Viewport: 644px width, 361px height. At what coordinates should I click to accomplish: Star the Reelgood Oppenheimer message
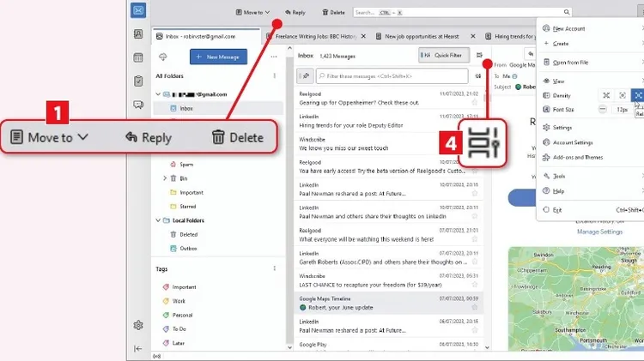(x=474, y=103)
